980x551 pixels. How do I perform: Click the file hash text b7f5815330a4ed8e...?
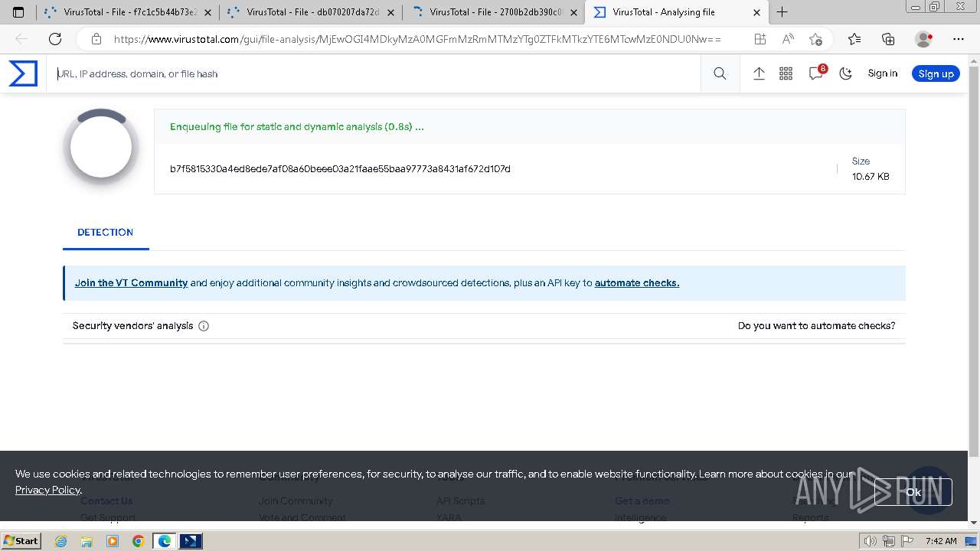340,168
